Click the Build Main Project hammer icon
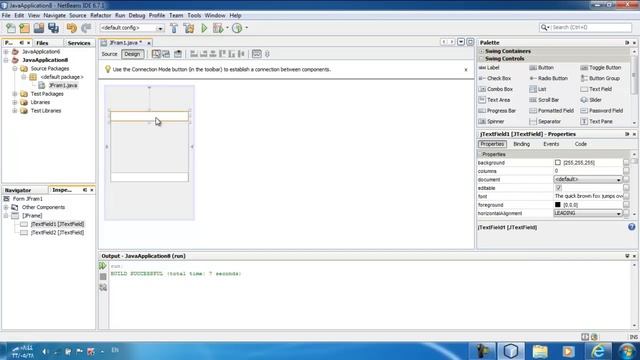 [x=174, y=28]
